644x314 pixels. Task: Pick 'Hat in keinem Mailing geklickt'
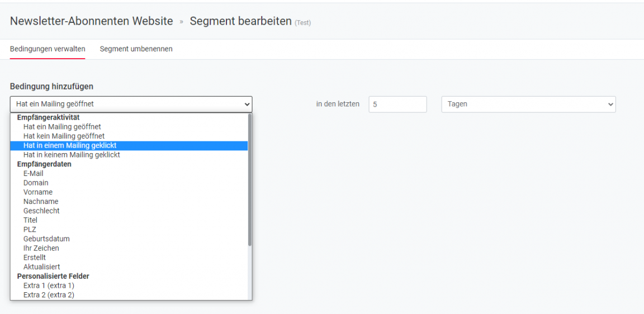pyautogui.click(x=72, y=155)
